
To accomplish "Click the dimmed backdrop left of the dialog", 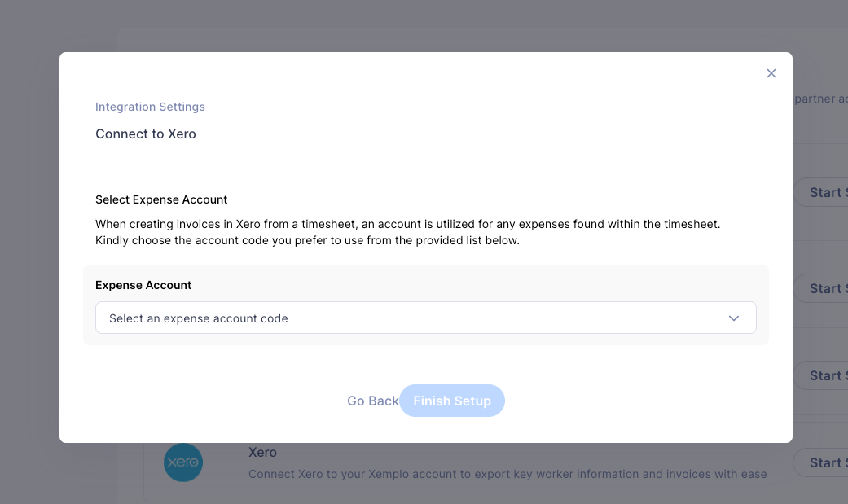I will click(30, 252).
